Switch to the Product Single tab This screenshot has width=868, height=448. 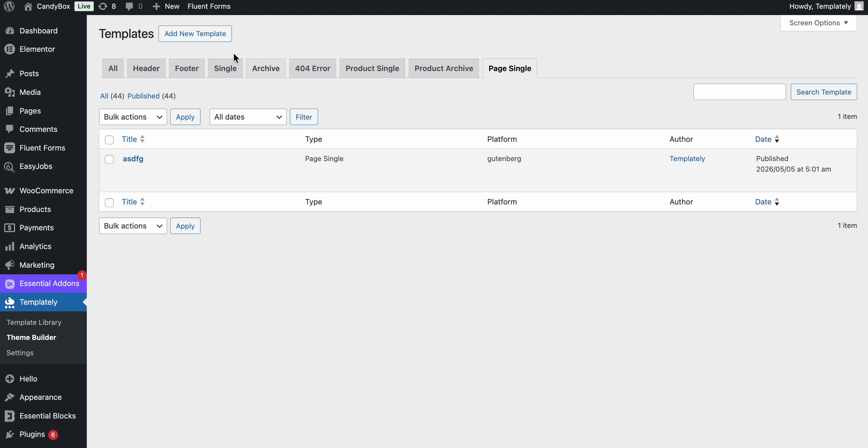click(x=372, y=68)
